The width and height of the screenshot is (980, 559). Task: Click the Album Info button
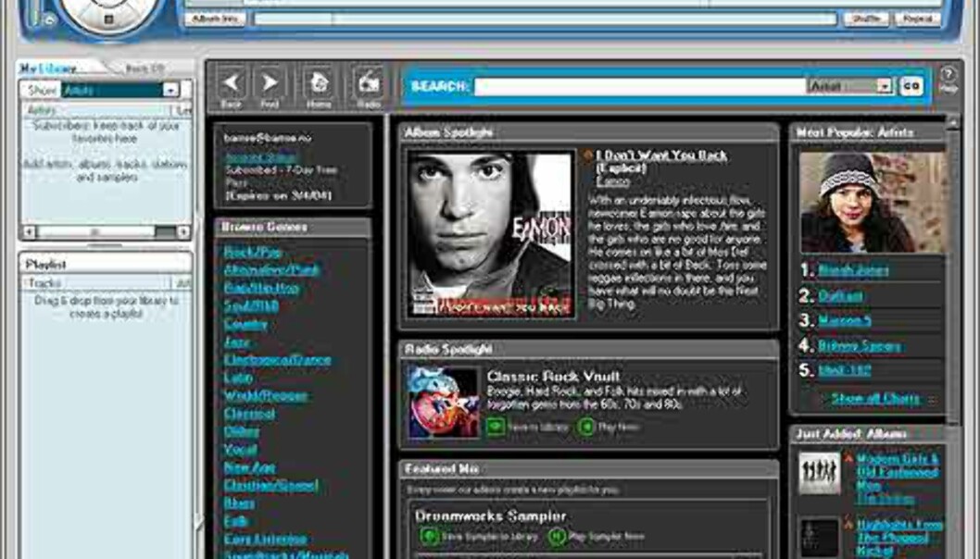click(214, 19)
